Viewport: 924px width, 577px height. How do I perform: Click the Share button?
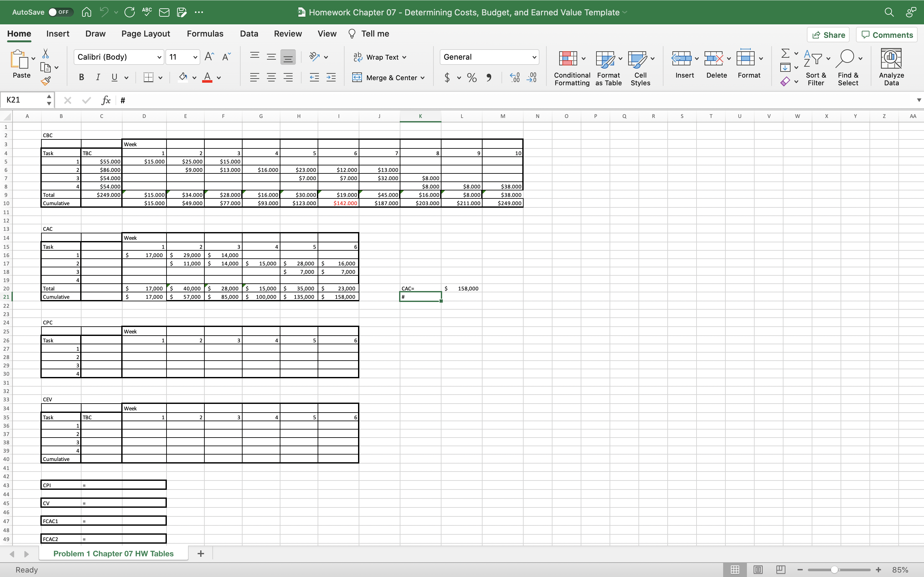click(x=828, y=35)
